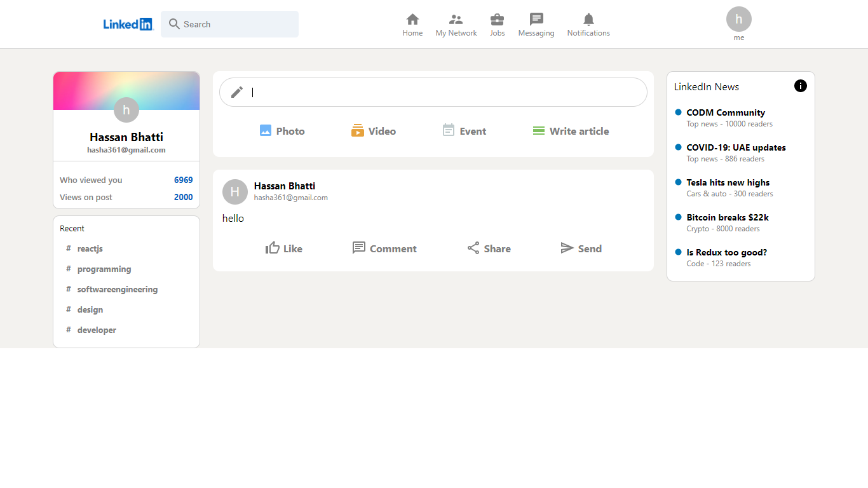This screenshot has width=868, height=488.
Task: Like the 'hello' post
Action: coord(284,248)
